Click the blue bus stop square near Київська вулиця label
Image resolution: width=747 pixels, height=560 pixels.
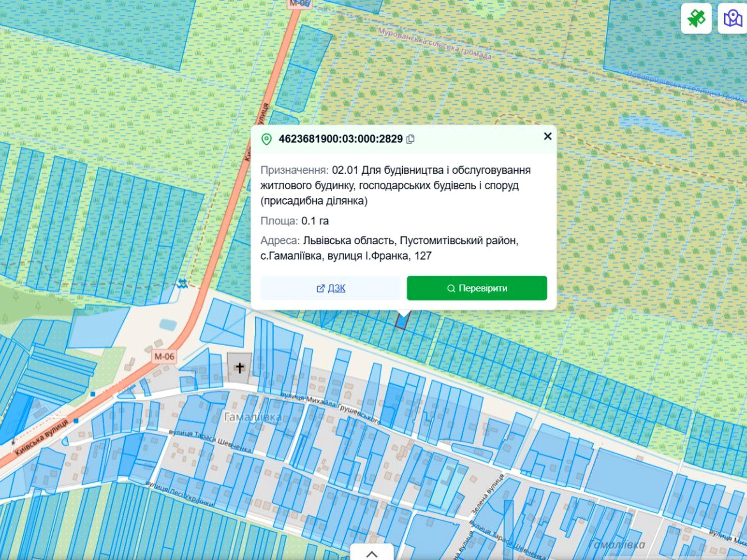76,420
